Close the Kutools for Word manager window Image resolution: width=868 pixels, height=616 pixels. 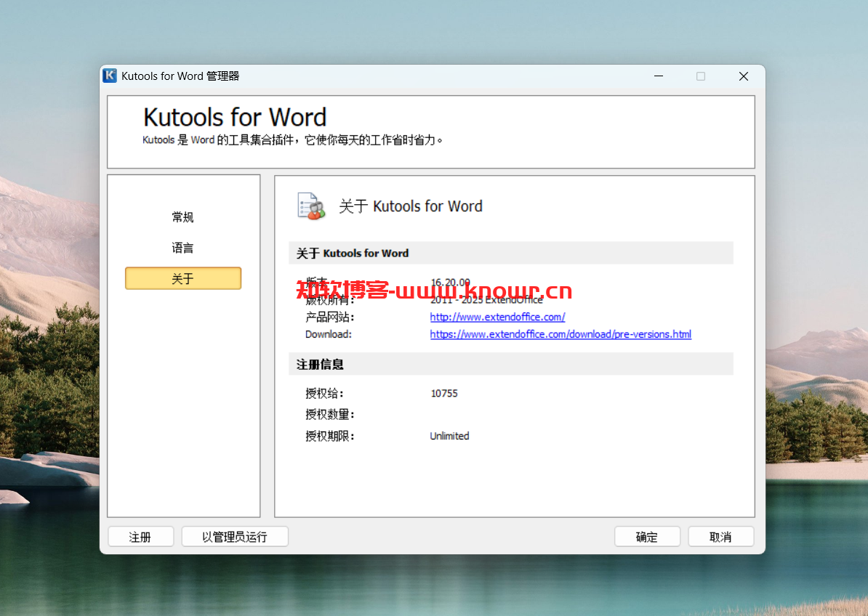tap(744, 76)
